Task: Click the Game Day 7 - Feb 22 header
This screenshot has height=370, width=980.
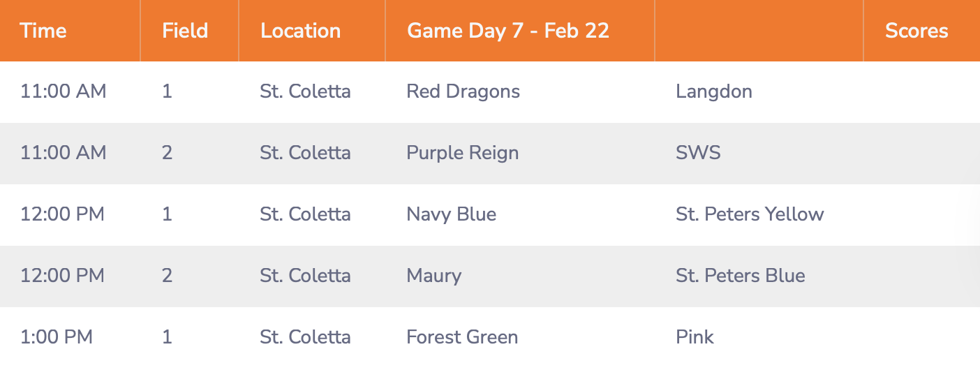Action: point(507,31)
